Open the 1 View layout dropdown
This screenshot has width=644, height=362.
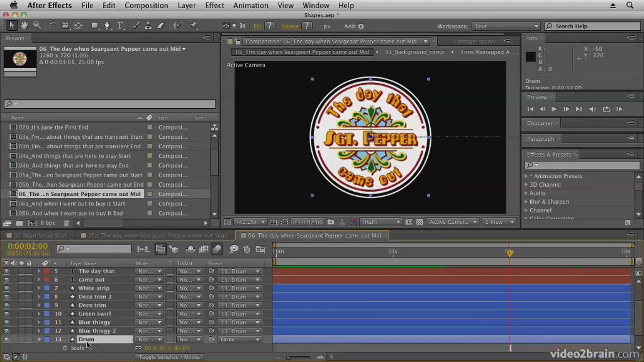click(x=499, y=222)
